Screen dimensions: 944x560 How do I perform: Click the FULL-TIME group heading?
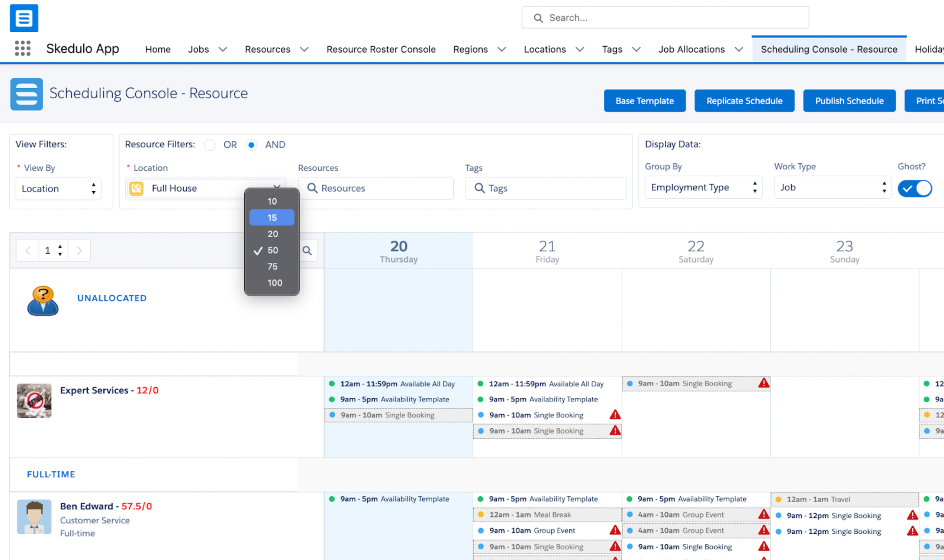(51, 474)
